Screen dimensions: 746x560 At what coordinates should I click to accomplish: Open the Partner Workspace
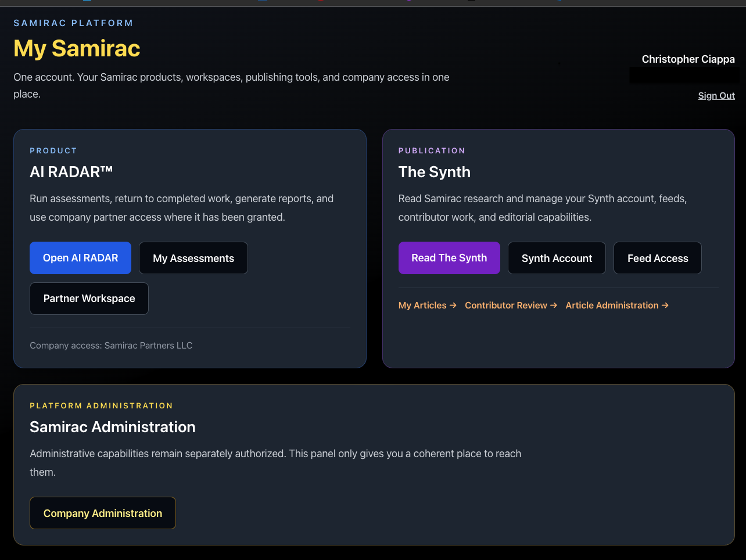[89, 299]
